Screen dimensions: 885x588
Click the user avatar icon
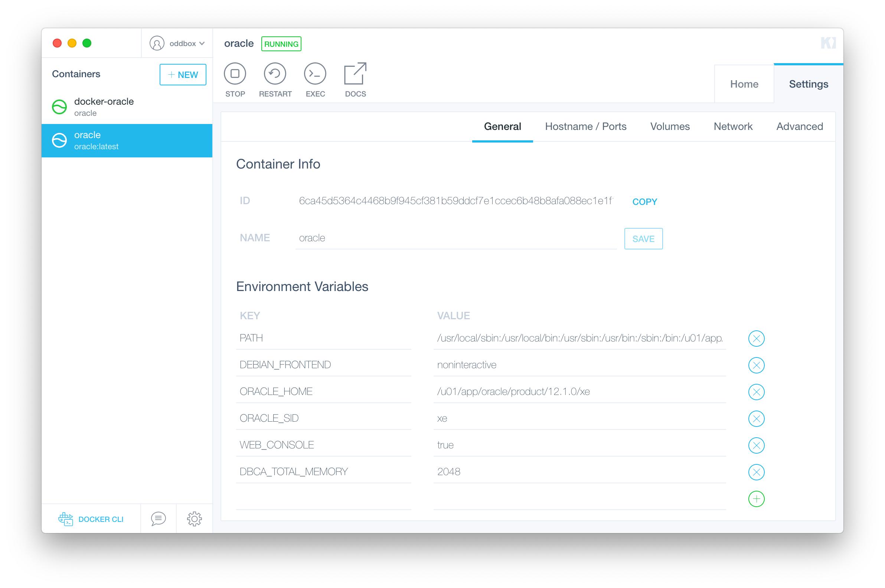(x=157, y=43)
